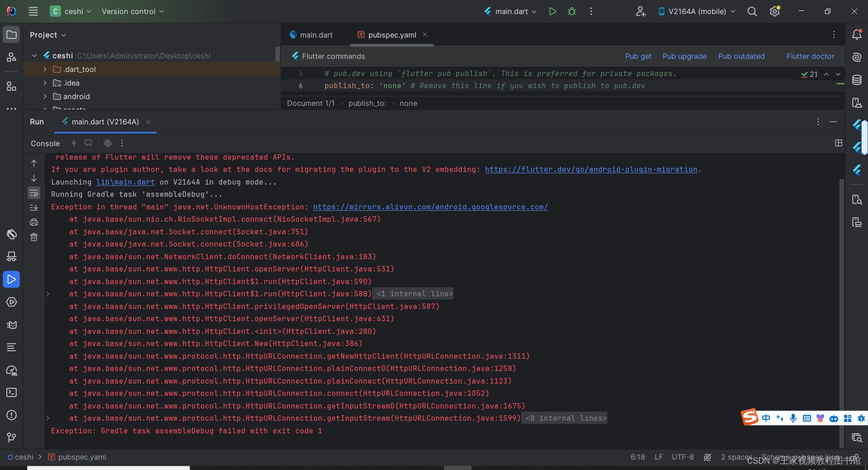The height and width of the screenshot is (470, 868).
Task: Open Notifications via the bell icon
Action: tap(857, 34)
